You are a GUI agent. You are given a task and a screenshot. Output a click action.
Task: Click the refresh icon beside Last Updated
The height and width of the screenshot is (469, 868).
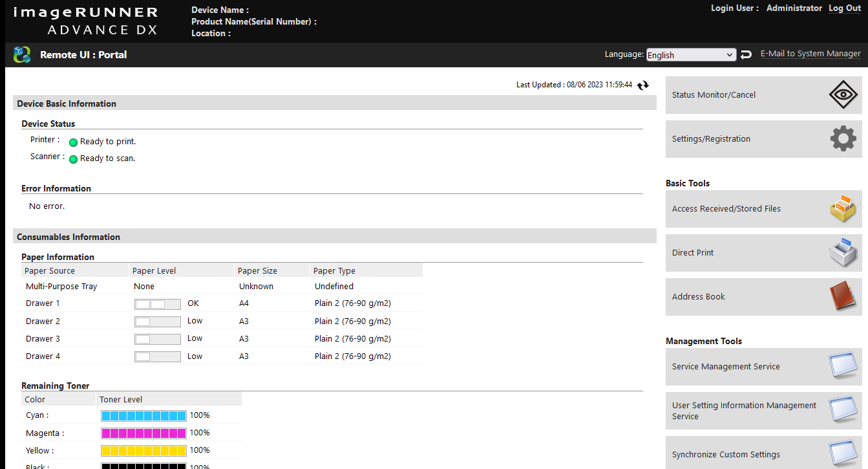pos(642,85)
